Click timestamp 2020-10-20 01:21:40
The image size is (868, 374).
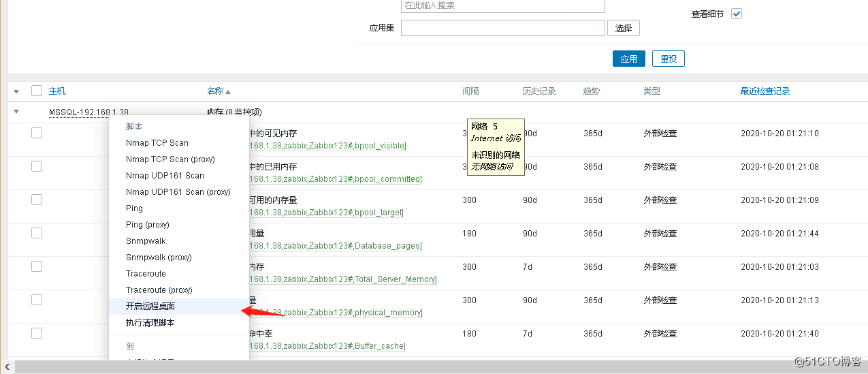pyautogui.click(x=779, y=334)
